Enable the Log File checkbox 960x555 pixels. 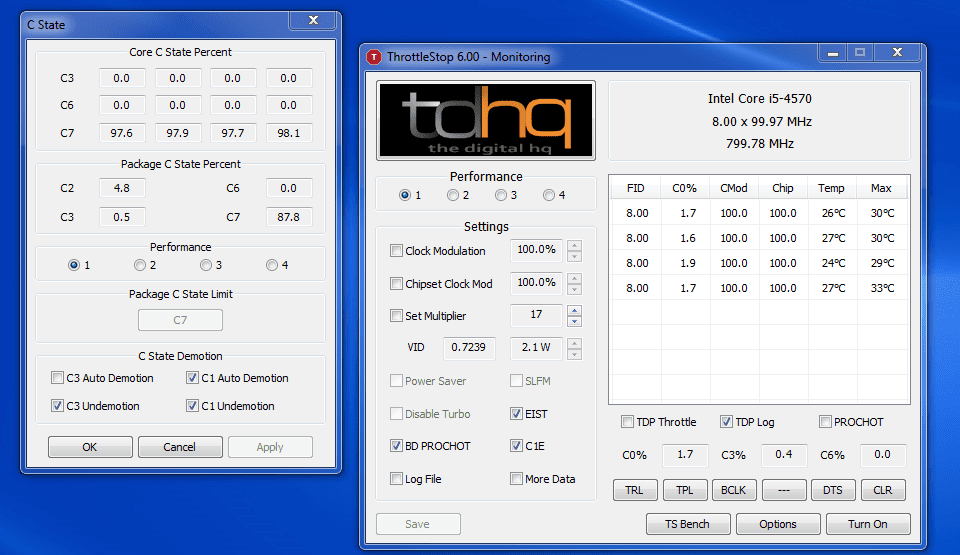click(396, 478)
